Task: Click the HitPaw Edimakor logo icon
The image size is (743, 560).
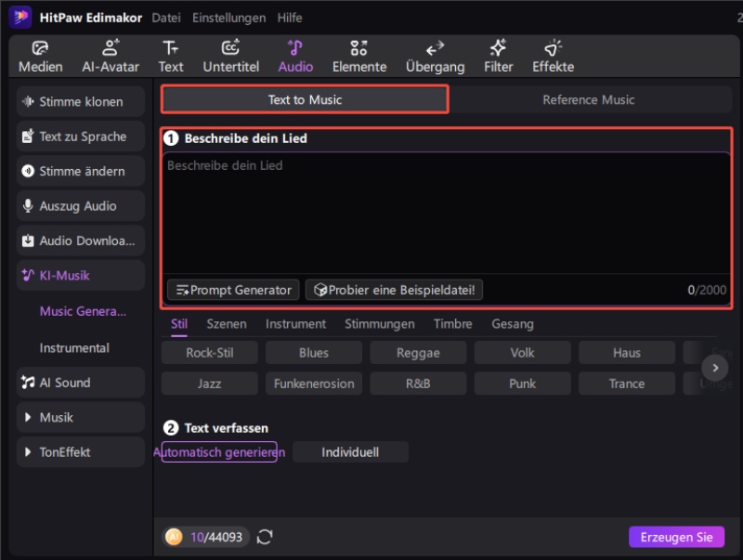Action: (x=20, y=17)
